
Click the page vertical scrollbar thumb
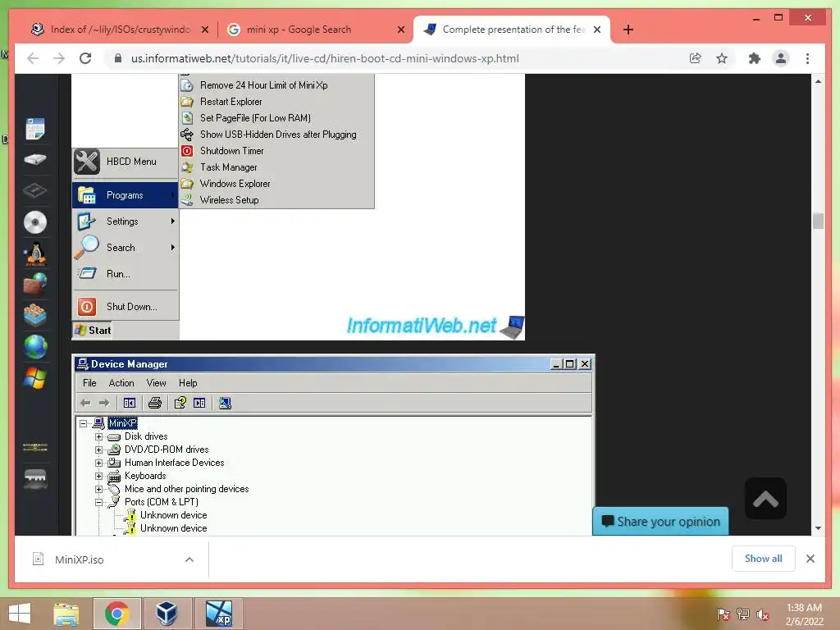(818, 221)
